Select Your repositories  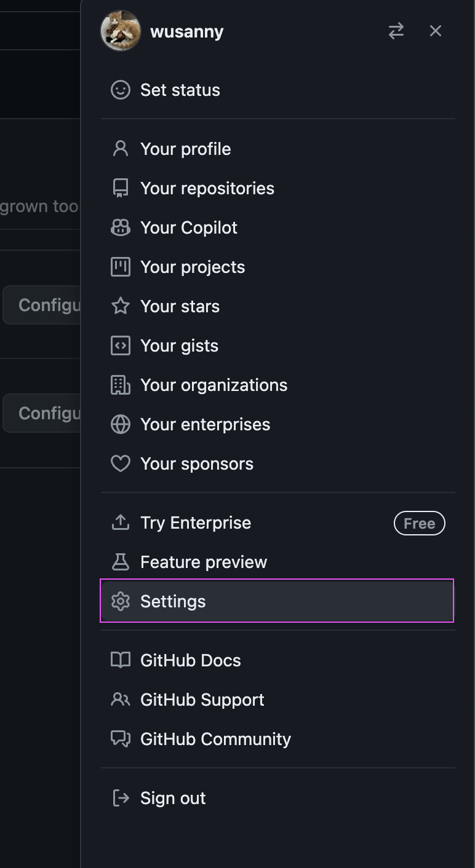207,188
